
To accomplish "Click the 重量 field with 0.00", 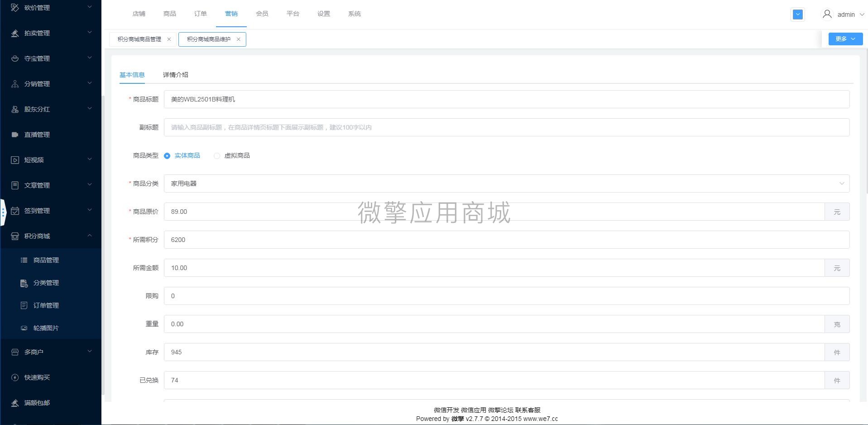I will pyautogui.click(x=494, y=324).
